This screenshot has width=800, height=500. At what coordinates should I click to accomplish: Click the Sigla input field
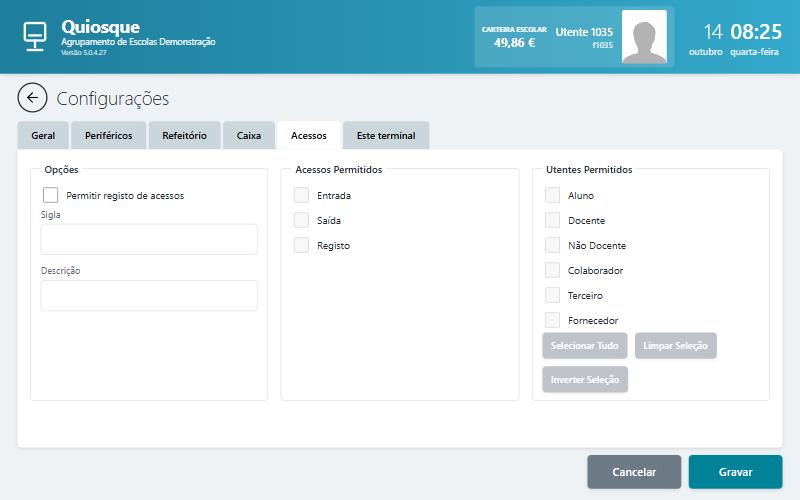click(x=149, y=239)
